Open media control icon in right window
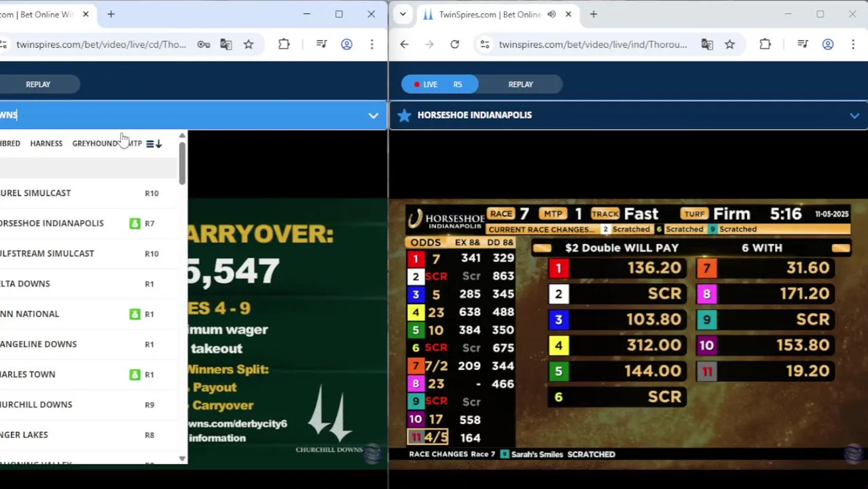The width and height of the screenshot is (868, 489). point(803,44)
